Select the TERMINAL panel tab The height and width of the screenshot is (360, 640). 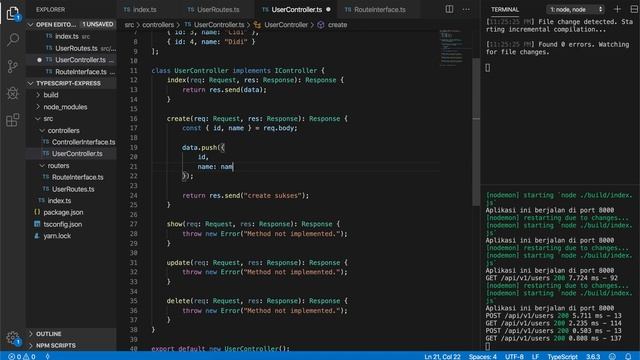(505, 9)
